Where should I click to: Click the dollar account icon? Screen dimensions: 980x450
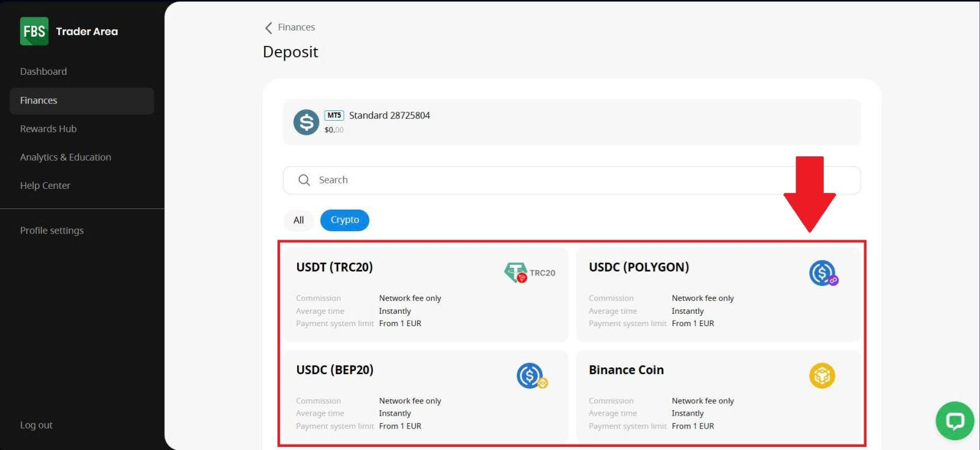tap(306, 122)
